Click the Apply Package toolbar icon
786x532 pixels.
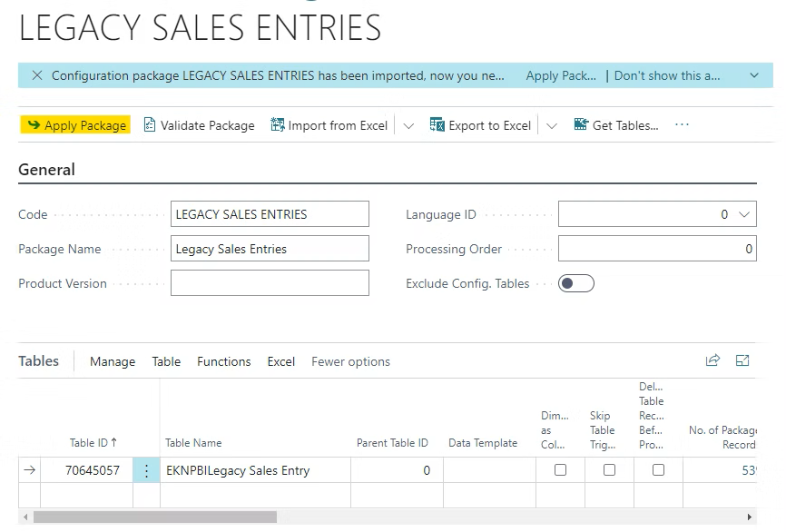[34, 125]
